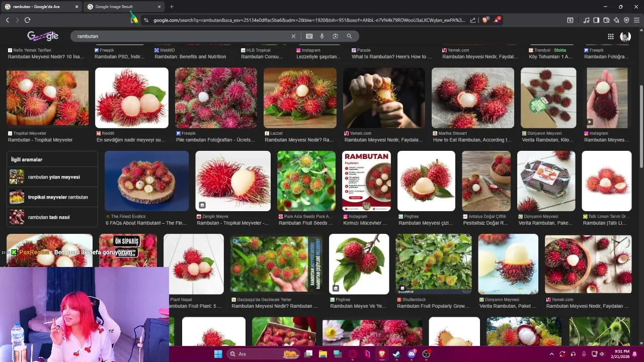Open the red RAMBUTAN Faydaları infographic thumbnail
644x362 pixels.
tap(366, 181)
